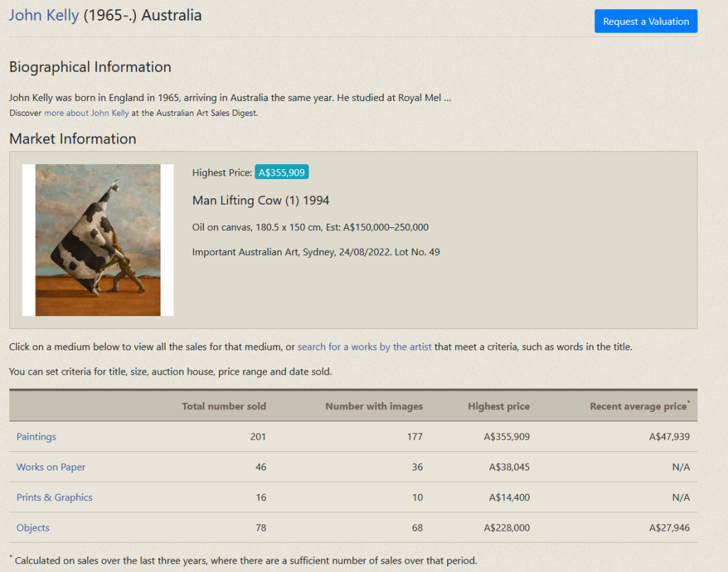Screen dimensions: 728x572
Task: Go to the Objects medium sales
Action: pyautogui.click(x=33, y=528)
